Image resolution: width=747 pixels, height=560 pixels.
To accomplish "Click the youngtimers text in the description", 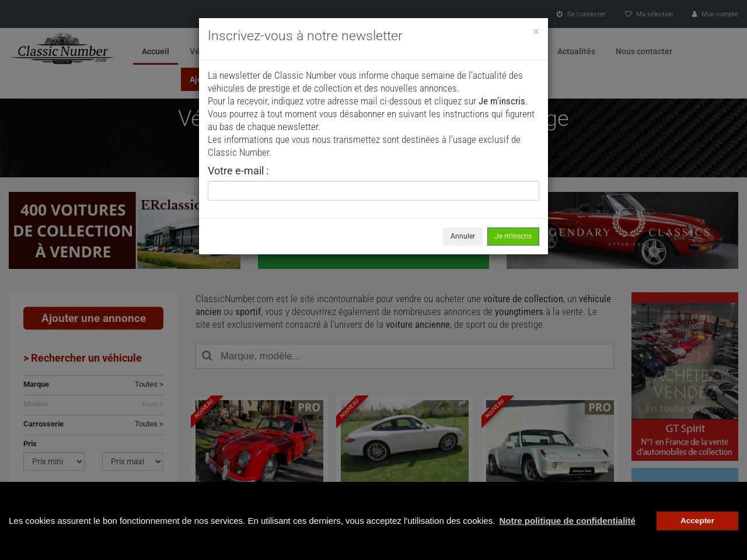I will [x=519, y=311].
